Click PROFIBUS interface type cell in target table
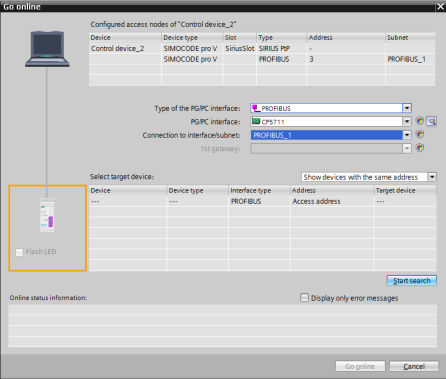Screen dimensions: 446x379 pos(259,201)
